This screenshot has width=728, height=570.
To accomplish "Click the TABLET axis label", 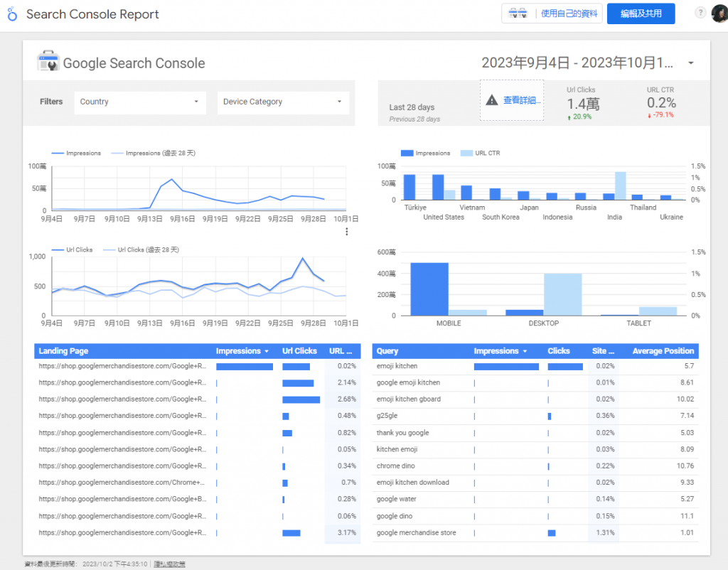I will [x=638, y=323].
